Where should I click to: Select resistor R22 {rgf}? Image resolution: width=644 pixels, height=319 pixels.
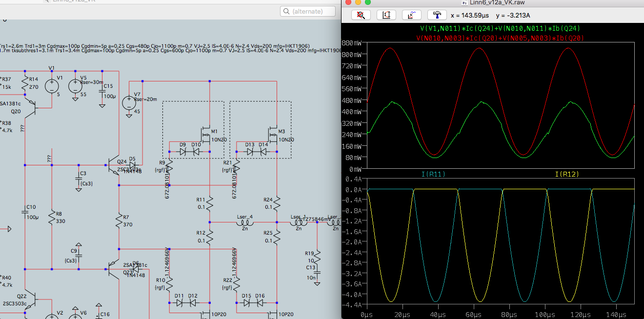(x=236, y=284)
